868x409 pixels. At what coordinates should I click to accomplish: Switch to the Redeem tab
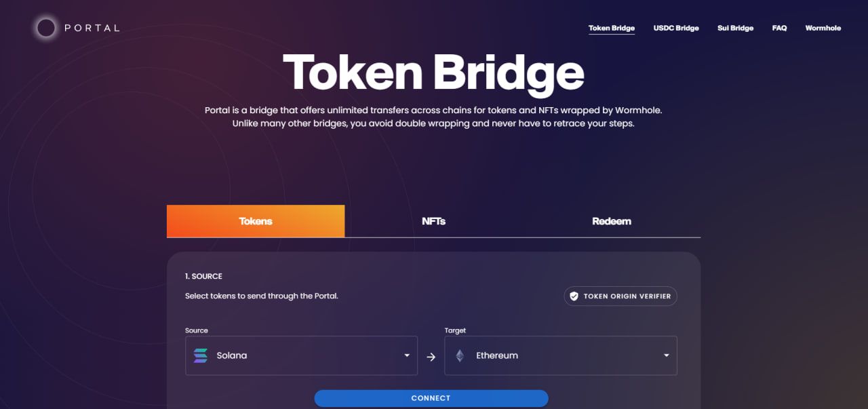[x=612, y=221]
